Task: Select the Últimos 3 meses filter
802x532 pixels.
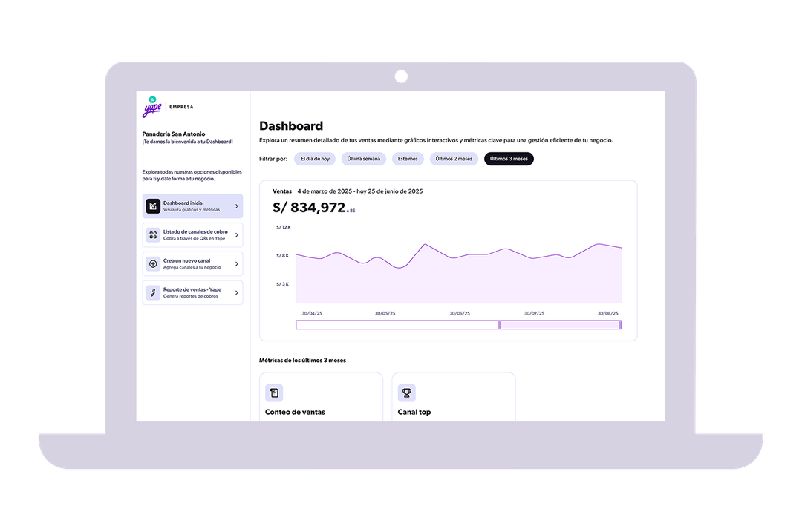Action: (509, 159)
